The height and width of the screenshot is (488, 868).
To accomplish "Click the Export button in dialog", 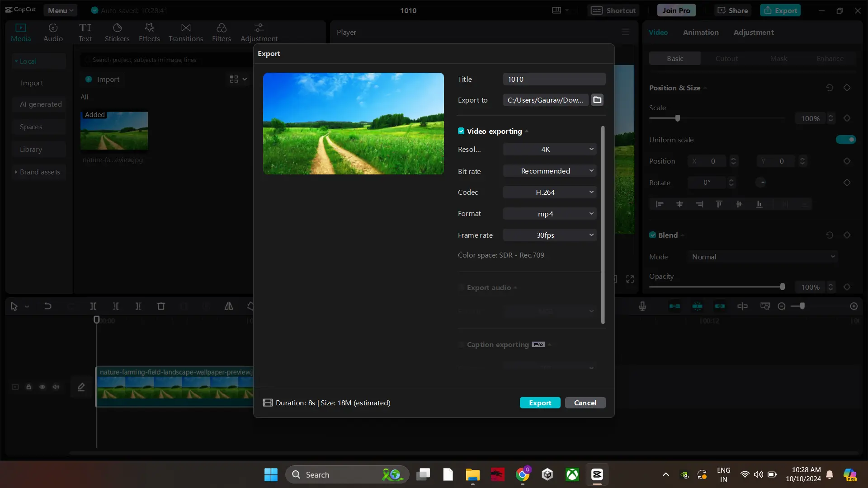I will point(540,403).
